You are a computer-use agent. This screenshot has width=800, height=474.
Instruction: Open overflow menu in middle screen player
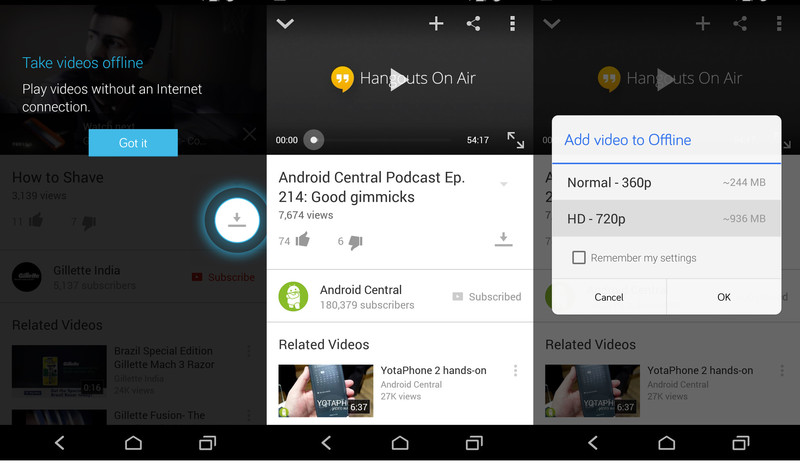pyautogui.click(x=512, y=23)
